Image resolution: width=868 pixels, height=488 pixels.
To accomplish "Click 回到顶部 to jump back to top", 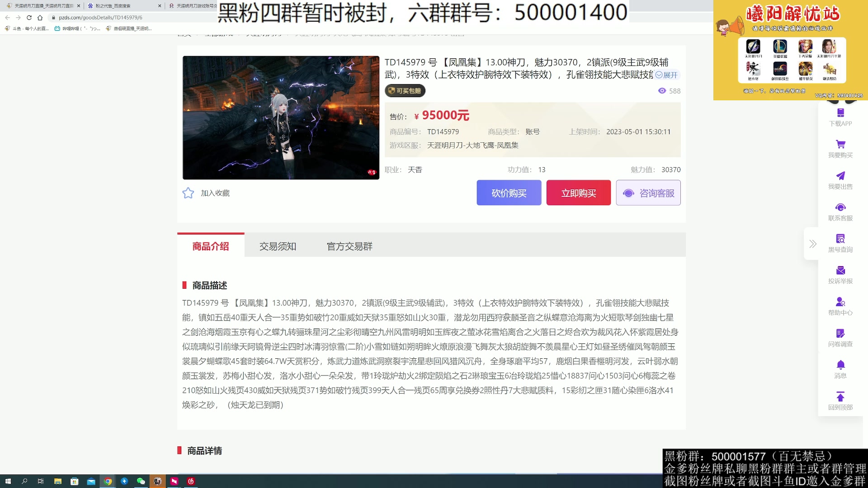I will coord(840,400).
